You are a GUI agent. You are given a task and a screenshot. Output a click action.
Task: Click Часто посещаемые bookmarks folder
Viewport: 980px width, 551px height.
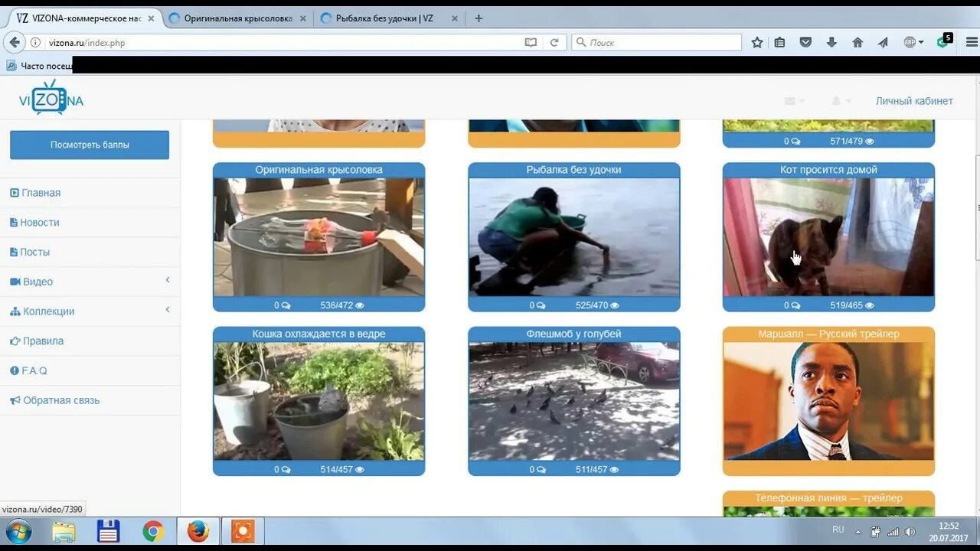(40, 66)
